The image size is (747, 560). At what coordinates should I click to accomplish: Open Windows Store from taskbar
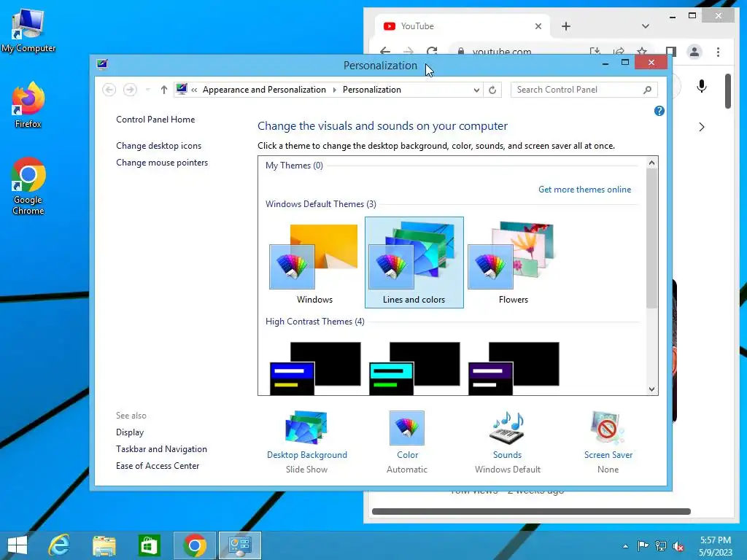[x=149, y=545]
